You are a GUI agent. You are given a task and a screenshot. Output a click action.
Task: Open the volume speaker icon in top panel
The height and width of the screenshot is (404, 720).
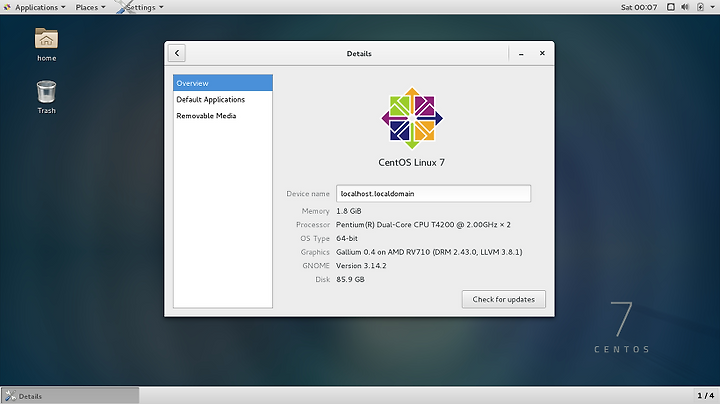[x=685, y=7]
